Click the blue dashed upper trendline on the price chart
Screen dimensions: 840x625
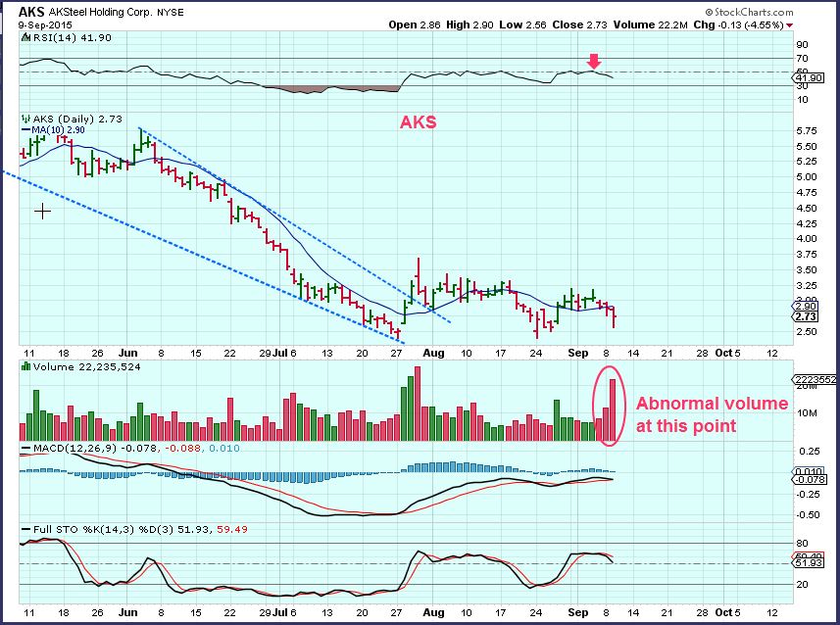pos(295,226)
